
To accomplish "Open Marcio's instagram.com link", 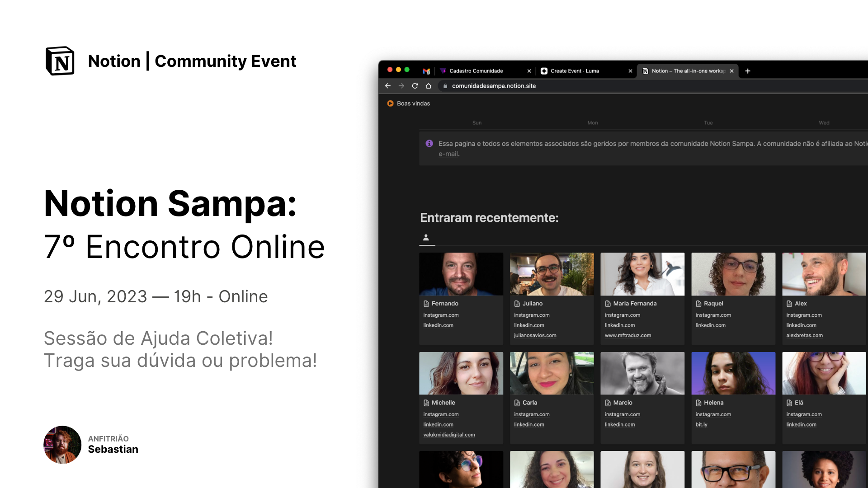I will point(623,414).
